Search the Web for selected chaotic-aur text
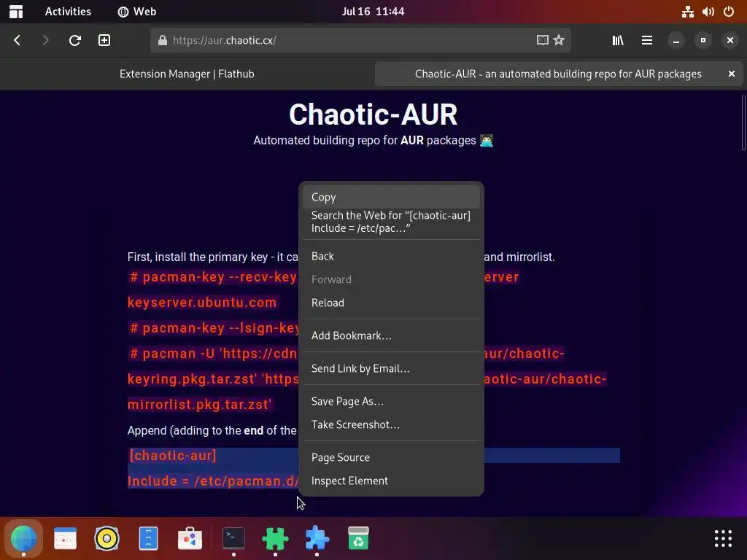The image size is (747, 560). (x=391, y=222)
